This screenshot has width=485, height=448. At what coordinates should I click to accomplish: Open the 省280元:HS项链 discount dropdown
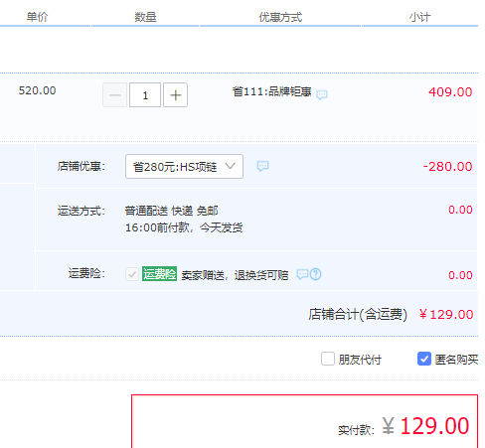tap(184, 167)
